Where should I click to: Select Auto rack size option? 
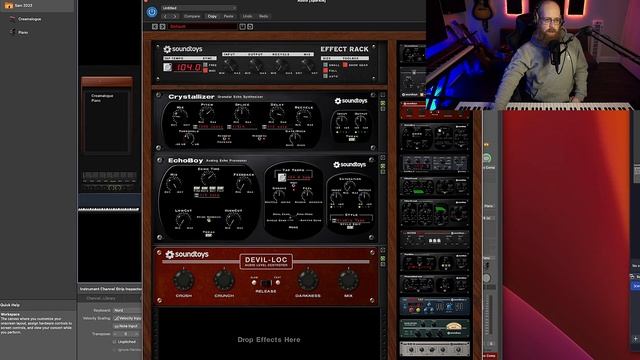[325, 76]
